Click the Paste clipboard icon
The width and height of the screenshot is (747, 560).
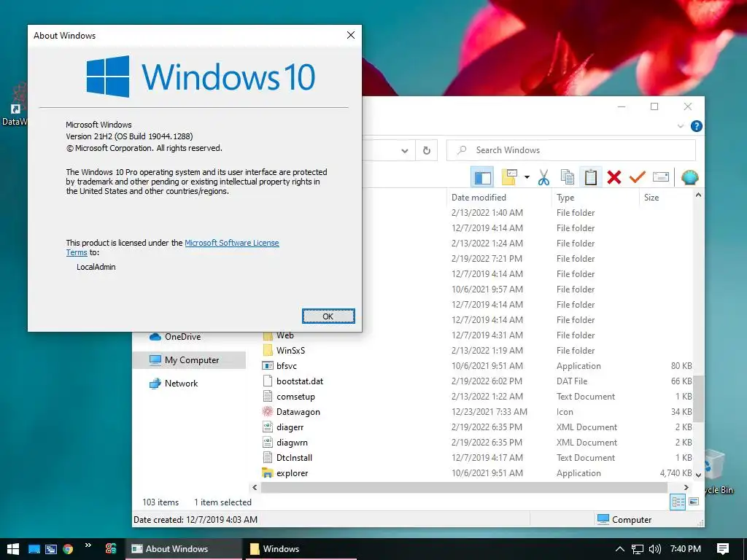591,178
